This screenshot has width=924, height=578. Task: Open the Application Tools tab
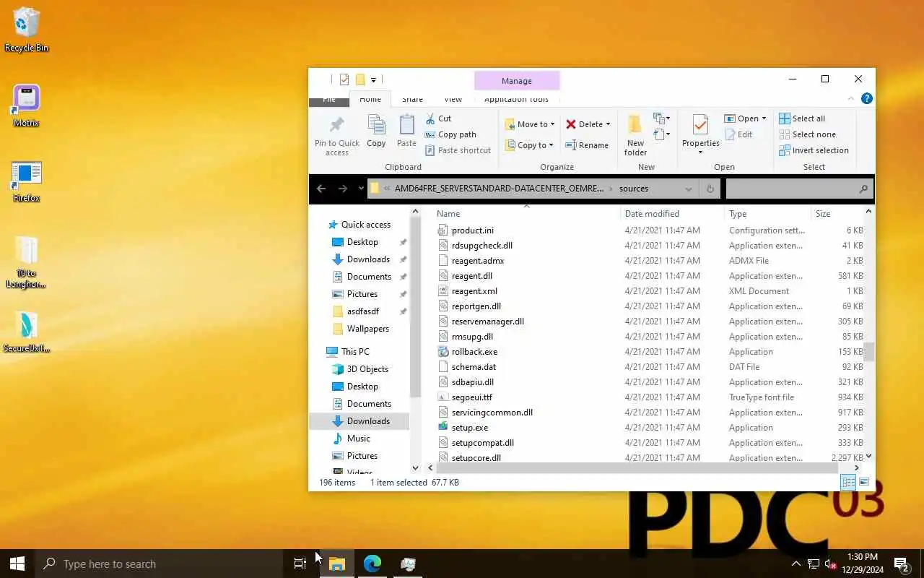tap(516, 99)
